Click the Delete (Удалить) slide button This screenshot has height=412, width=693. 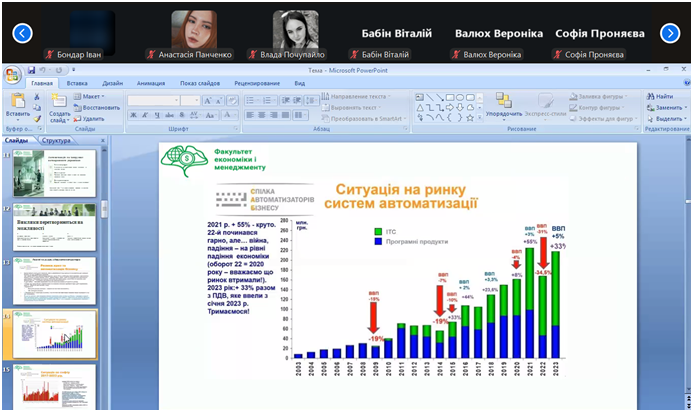pos(92,118)
